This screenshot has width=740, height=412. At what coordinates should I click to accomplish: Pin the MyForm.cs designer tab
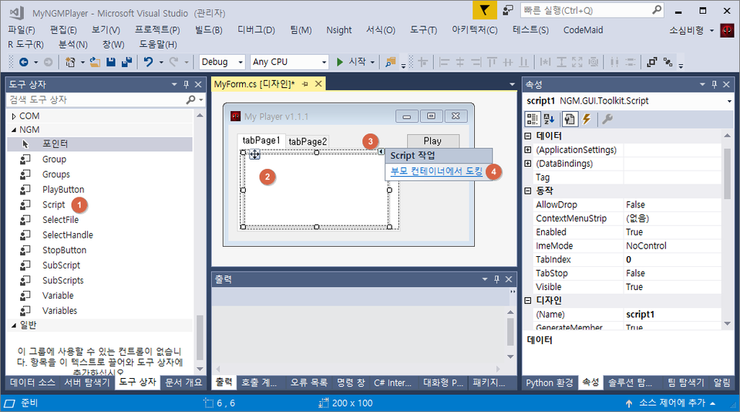coord(305,84)
